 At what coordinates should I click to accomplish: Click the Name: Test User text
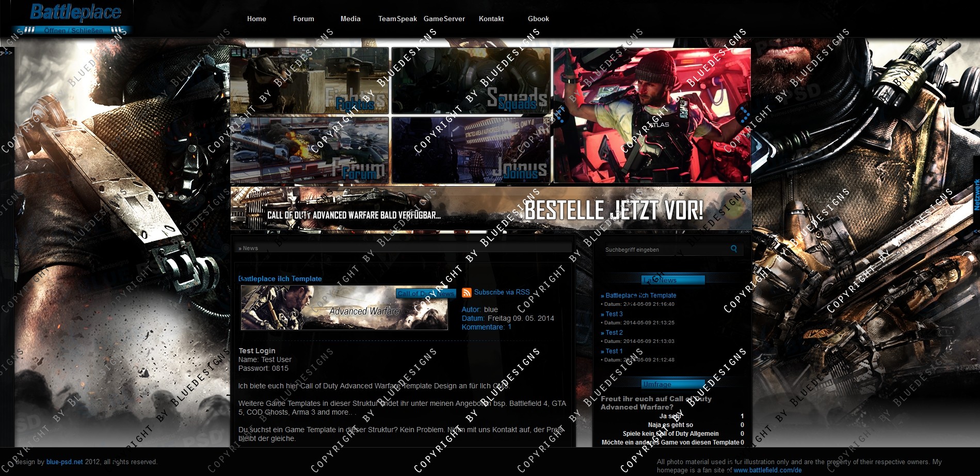point(265,359)
